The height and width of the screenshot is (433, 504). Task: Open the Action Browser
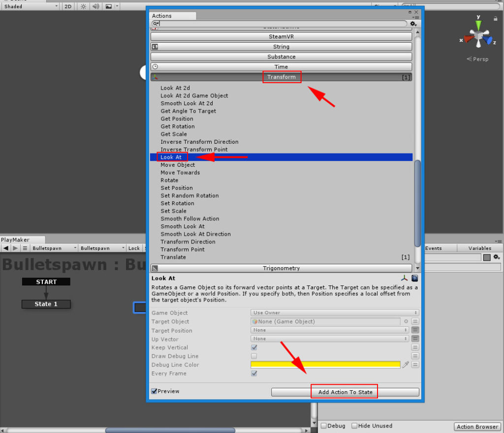tap(477, 427)
